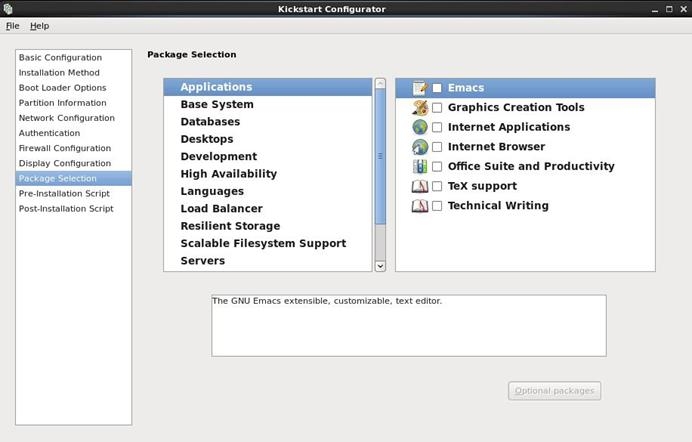Open Installation Method section
692x442 pixels.
[x=73, y=73]
